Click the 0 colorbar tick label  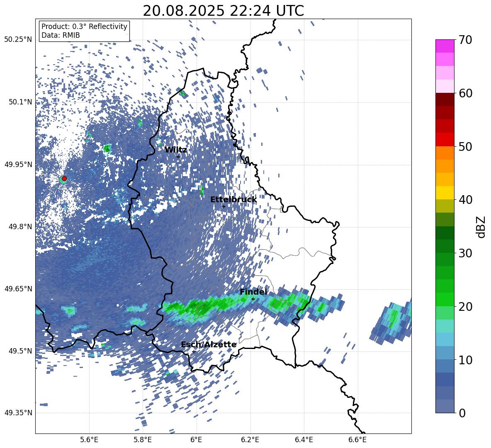(462, 413)
